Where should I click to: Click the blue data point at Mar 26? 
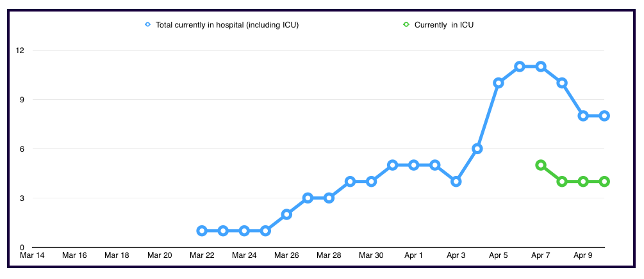(286, 214)
